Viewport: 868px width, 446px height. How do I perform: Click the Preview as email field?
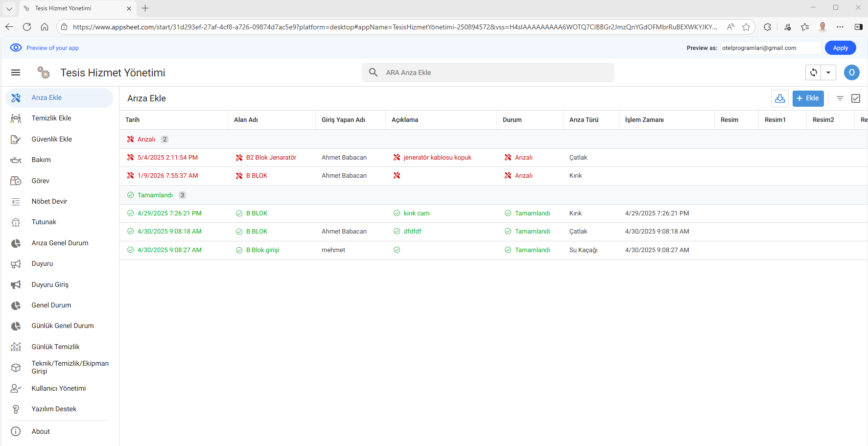click(770, 48)
